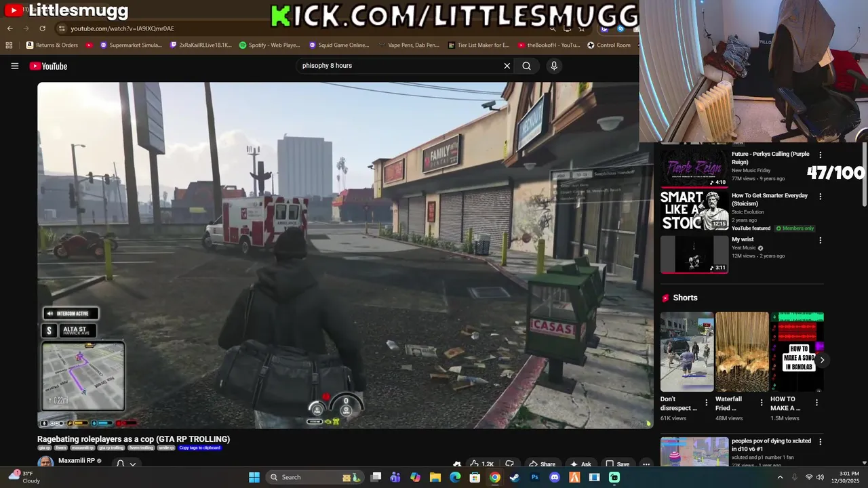The height and width of the screenshot is (488, 868).
Task: Open the weather widget 31°F Cloudy
Action: coord(24,477)
